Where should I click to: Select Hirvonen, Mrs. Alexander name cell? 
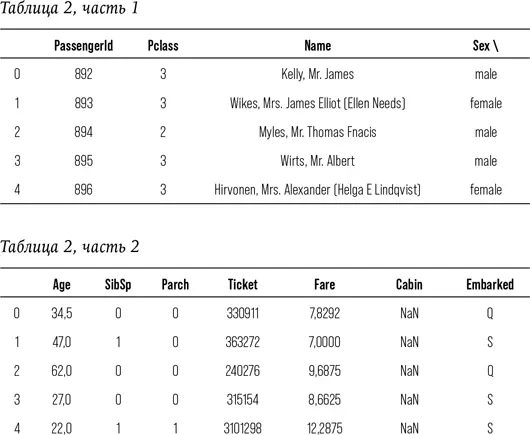coord(317,190)
